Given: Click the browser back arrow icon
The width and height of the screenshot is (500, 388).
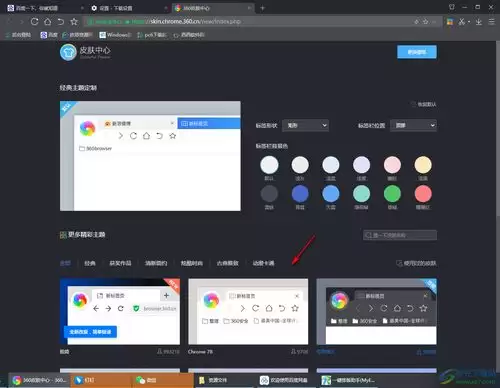Looking at the screenshot, I should coord(9,22).
